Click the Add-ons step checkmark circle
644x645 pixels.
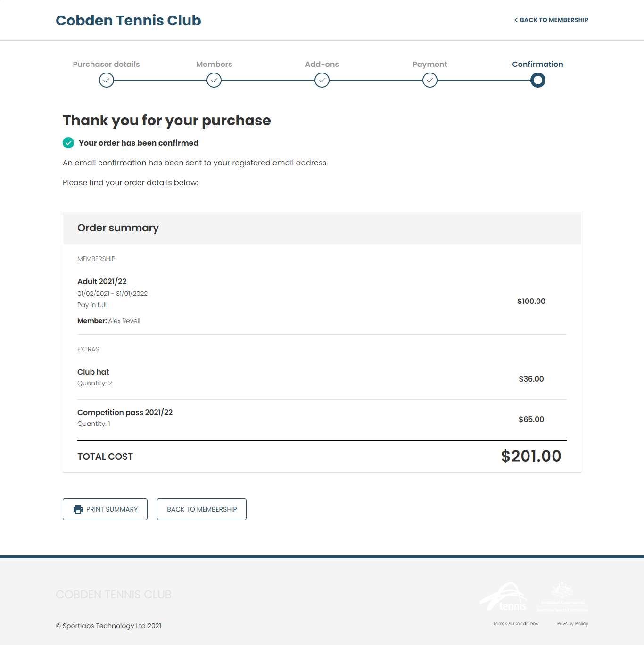coord(322,81)
